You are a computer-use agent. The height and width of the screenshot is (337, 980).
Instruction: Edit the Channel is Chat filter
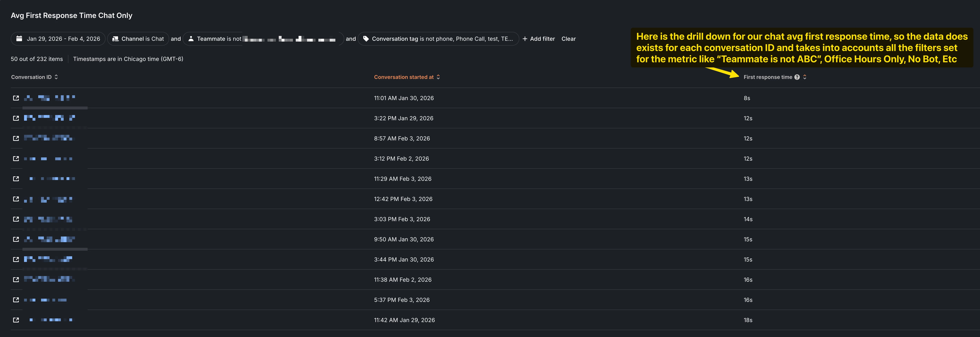(x=138, y=39)
